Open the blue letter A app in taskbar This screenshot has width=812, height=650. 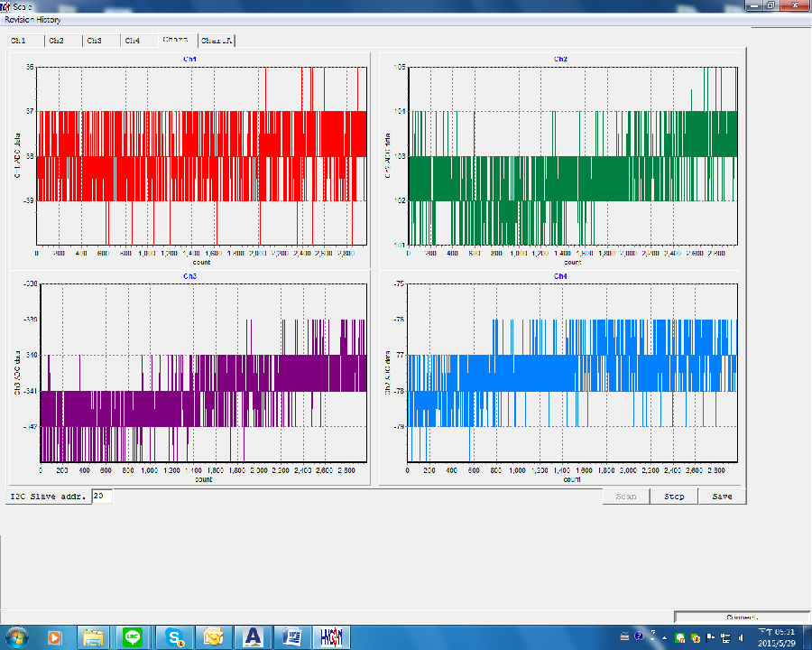[x=253, y=637]
